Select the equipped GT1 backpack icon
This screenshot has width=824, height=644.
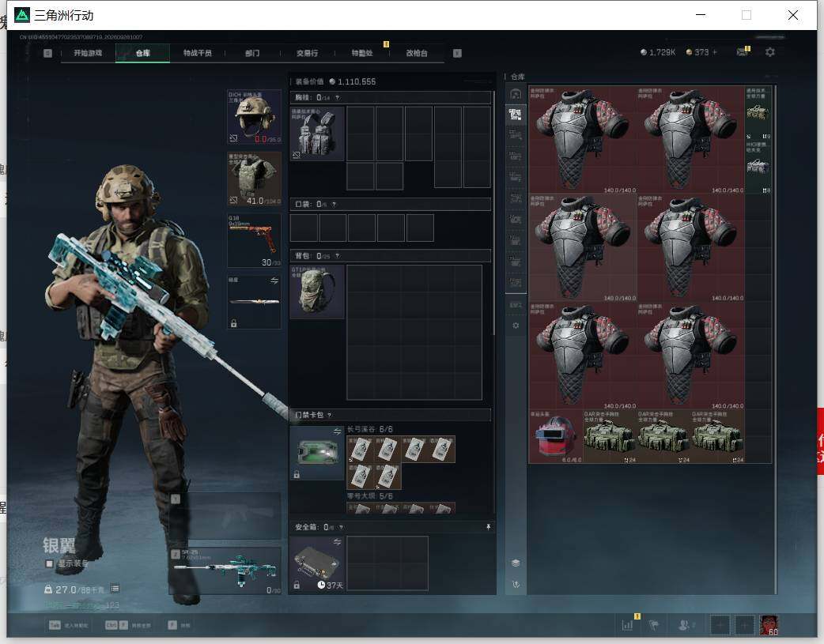[x=317, y=292]
